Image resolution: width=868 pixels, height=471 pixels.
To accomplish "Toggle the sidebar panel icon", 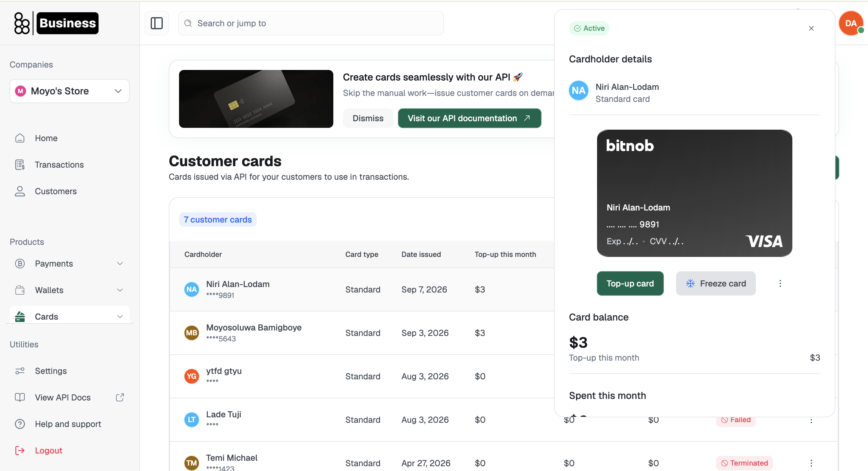I will point(156,23).
